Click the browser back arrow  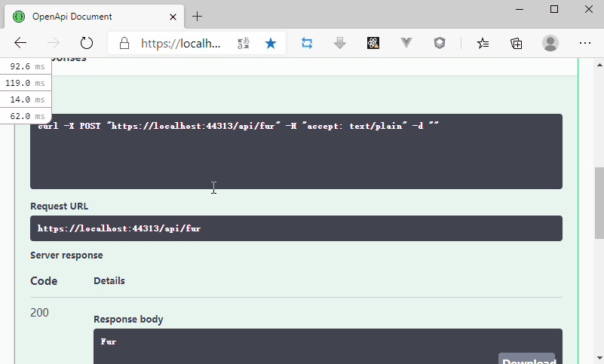click(20, 43)
